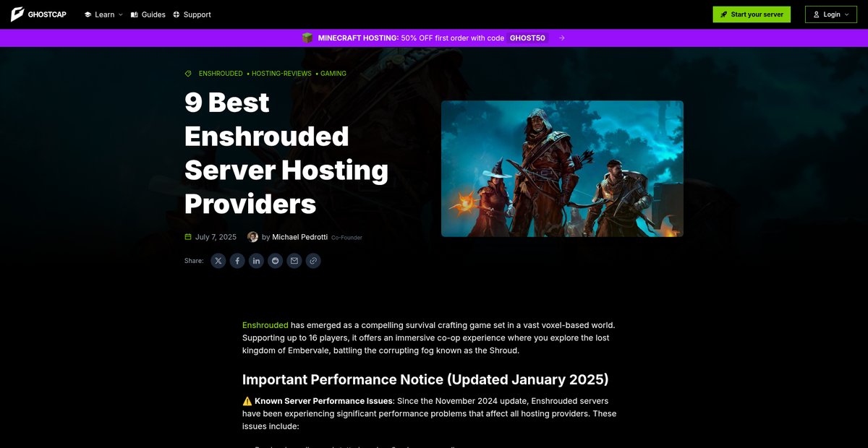
Task: Select the GAMING tag
Action: 333,74
